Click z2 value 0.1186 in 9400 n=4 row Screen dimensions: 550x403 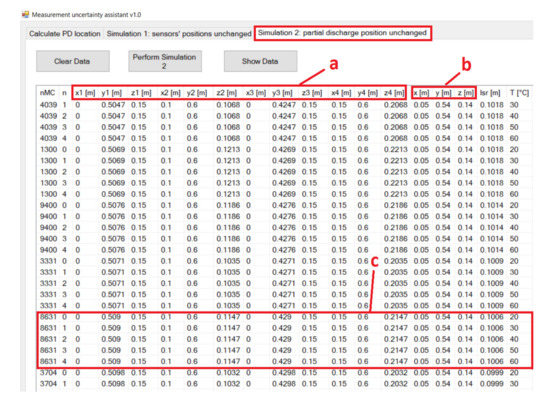coord(228,250)
